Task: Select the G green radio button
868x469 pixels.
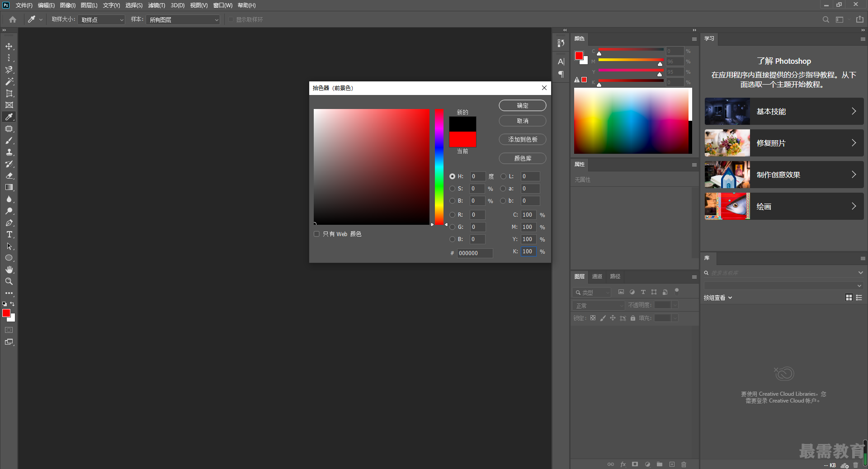Action: [453, 227]
